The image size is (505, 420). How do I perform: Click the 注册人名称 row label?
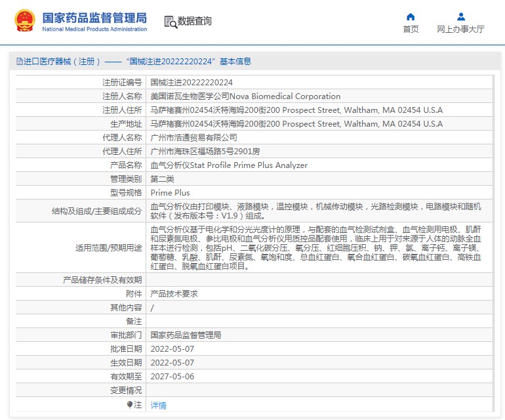click(122, 96)
